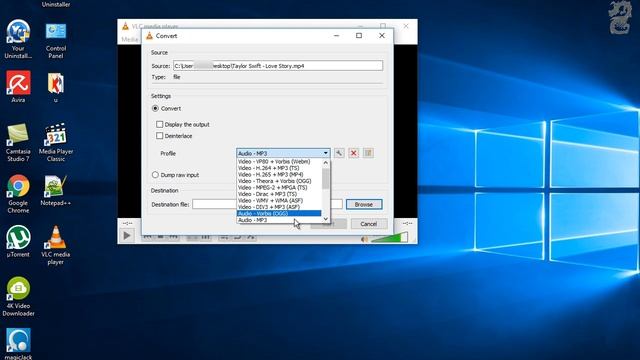Choose Audio - MP3 in list
Screen dimensions: 640x360
tap(279, 220)
